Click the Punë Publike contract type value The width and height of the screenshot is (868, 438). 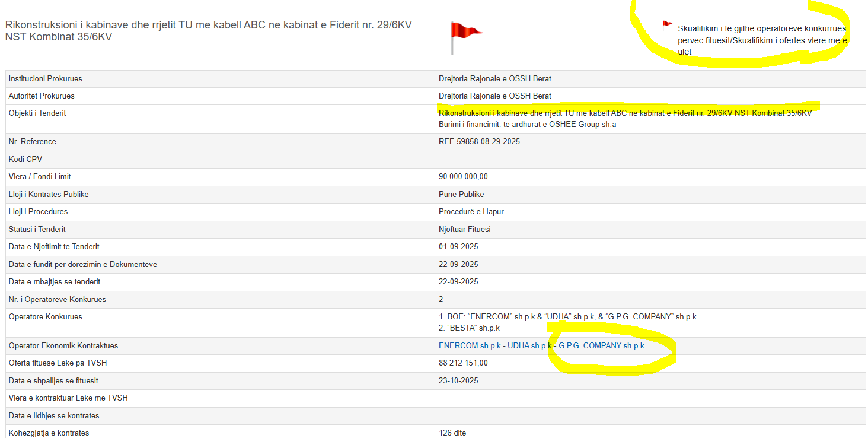461,195
